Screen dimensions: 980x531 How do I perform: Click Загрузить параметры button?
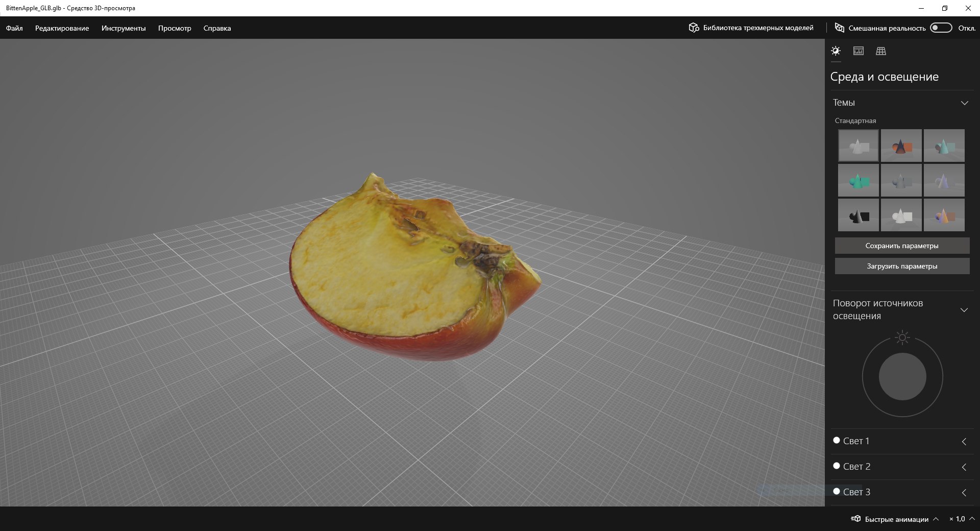pos(902,266)
